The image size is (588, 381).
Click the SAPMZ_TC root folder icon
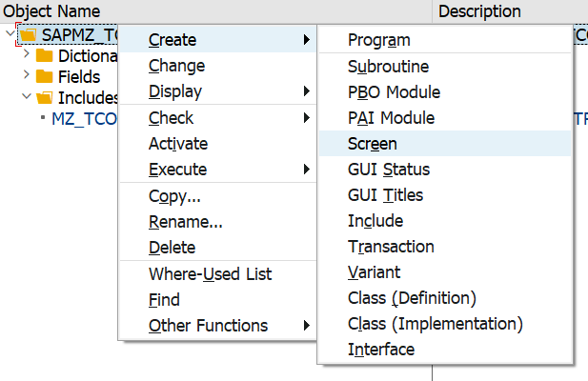click(29, 35)
